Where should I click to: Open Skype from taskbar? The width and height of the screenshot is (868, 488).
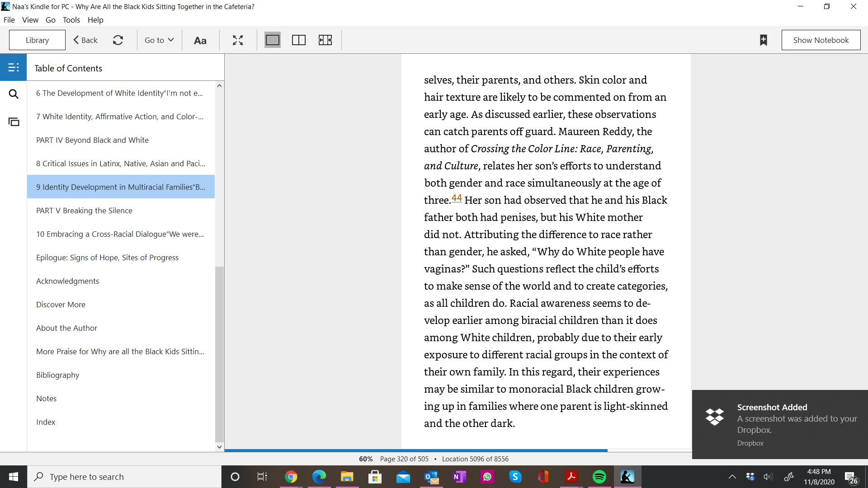coord(515,477)
